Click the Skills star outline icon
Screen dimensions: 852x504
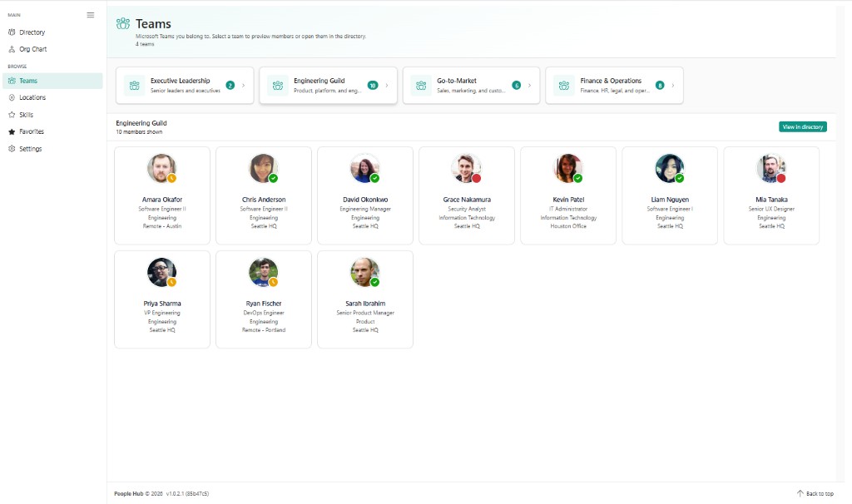12,115
